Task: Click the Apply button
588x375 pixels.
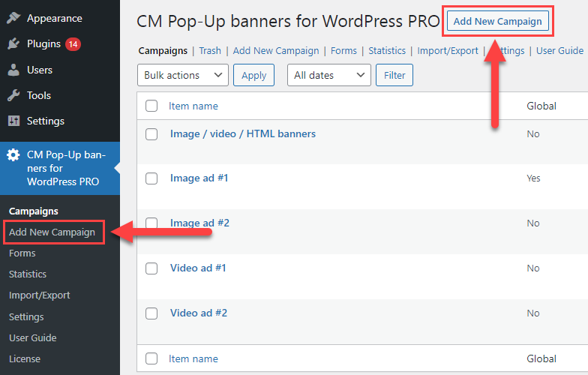Action: pos(253,75)
